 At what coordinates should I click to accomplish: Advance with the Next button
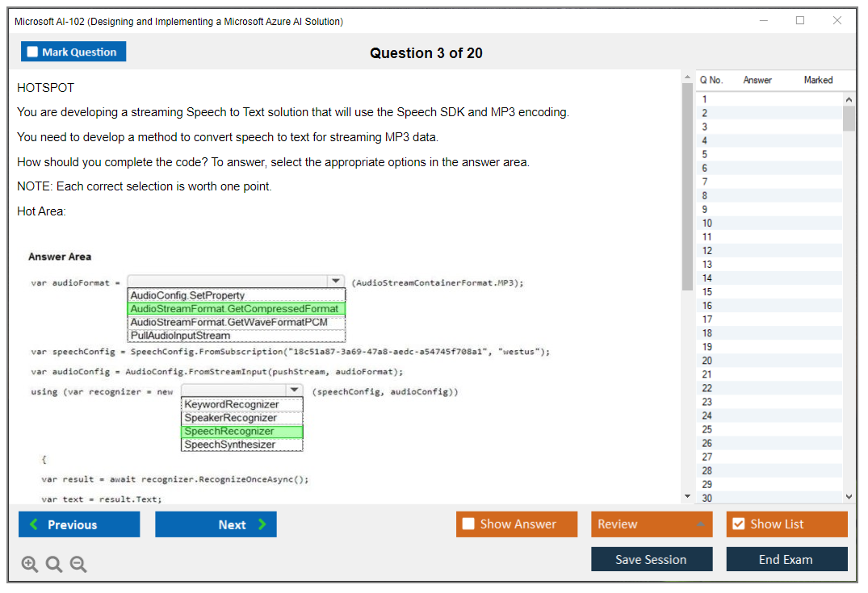click(x=216, y=524)
